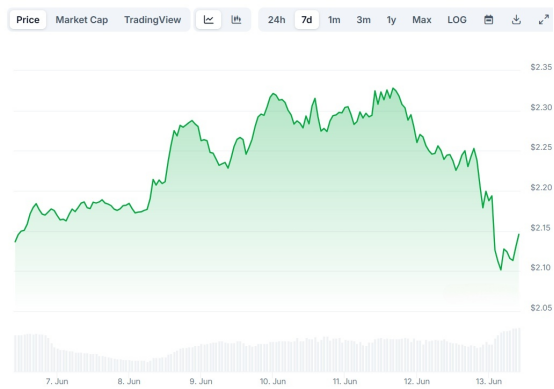The width and height of the screenshot is (554, 389).
Task: Click the 9. Jun date label
Action: tap(201, 381)
